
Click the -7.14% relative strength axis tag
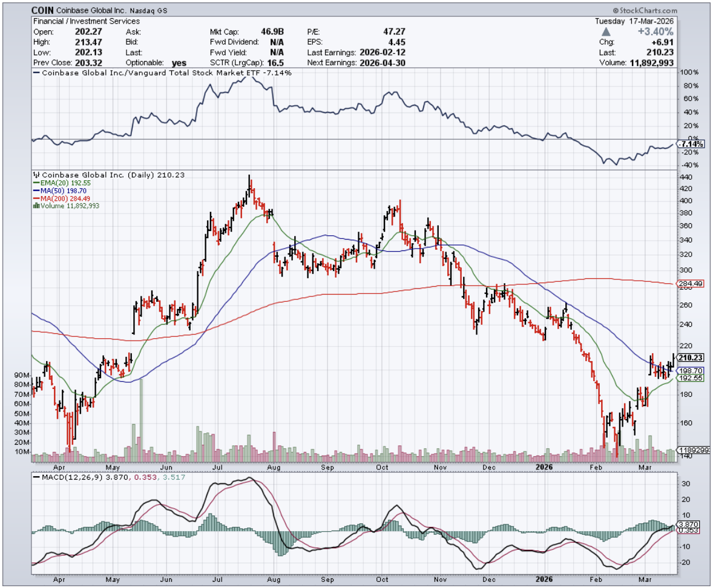point(691,145)
